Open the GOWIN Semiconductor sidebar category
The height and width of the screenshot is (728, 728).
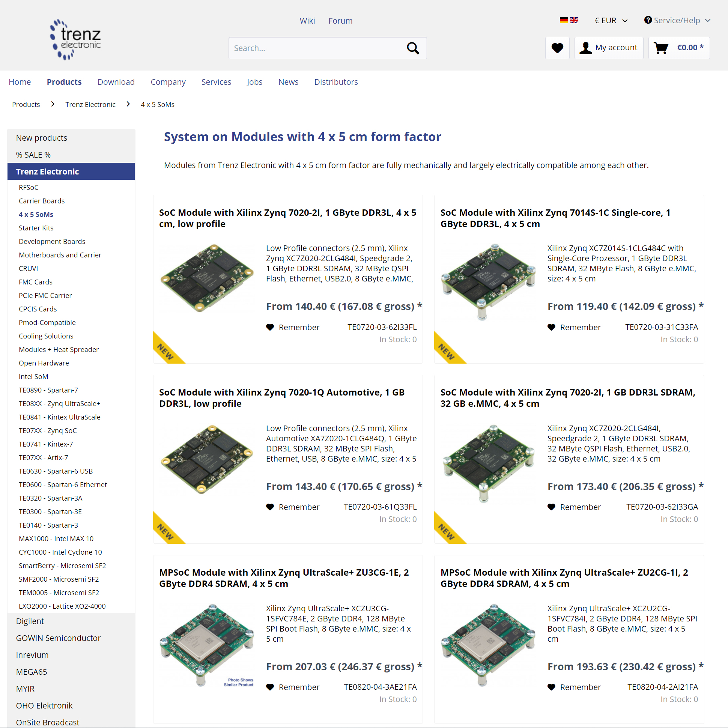pos(71,638)
